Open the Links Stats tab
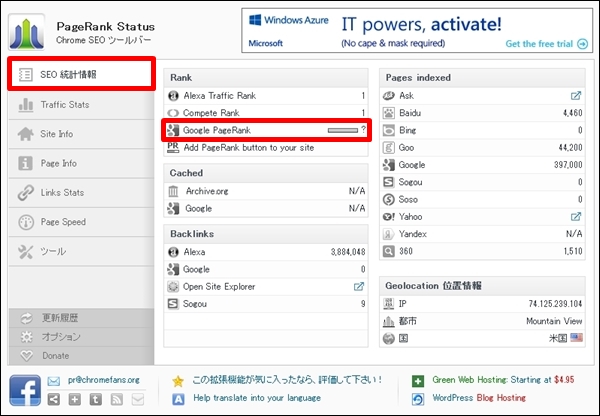The image size is (600, 416). (81, 193)
